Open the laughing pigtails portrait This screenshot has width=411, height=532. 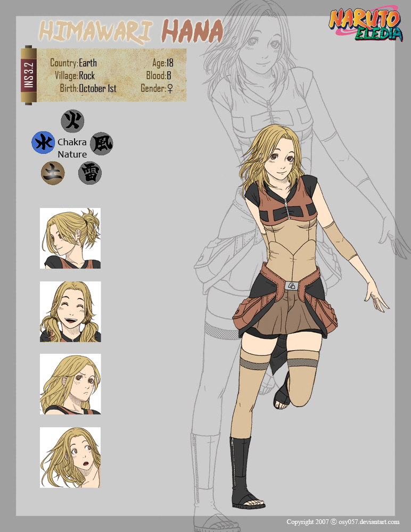point(70,311)
